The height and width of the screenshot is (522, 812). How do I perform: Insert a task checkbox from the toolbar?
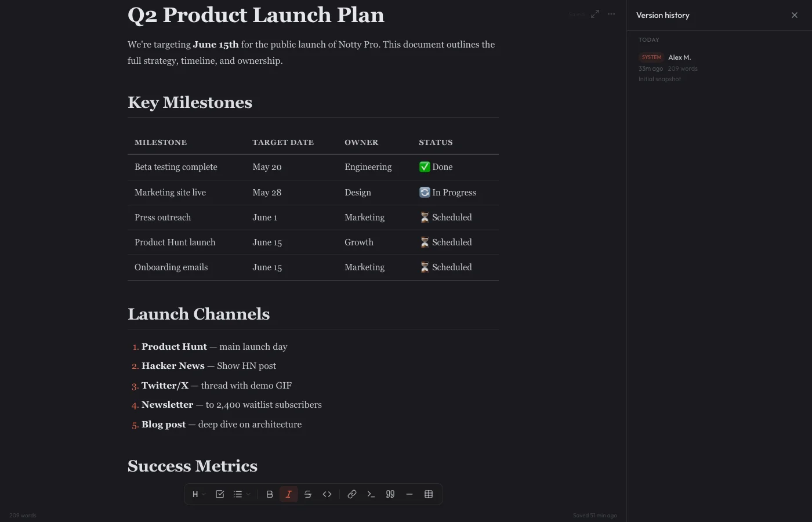click(220, 494)
